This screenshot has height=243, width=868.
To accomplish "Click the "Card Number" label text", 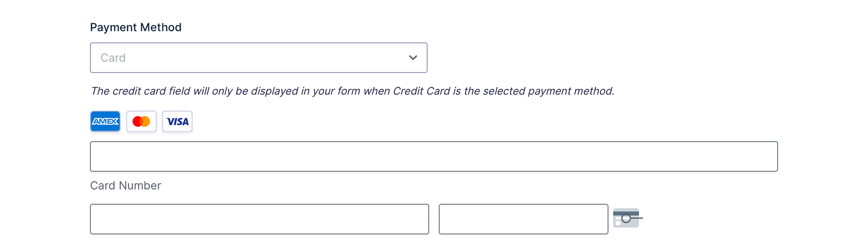I will pyautogui.click(x=126, y=186).
